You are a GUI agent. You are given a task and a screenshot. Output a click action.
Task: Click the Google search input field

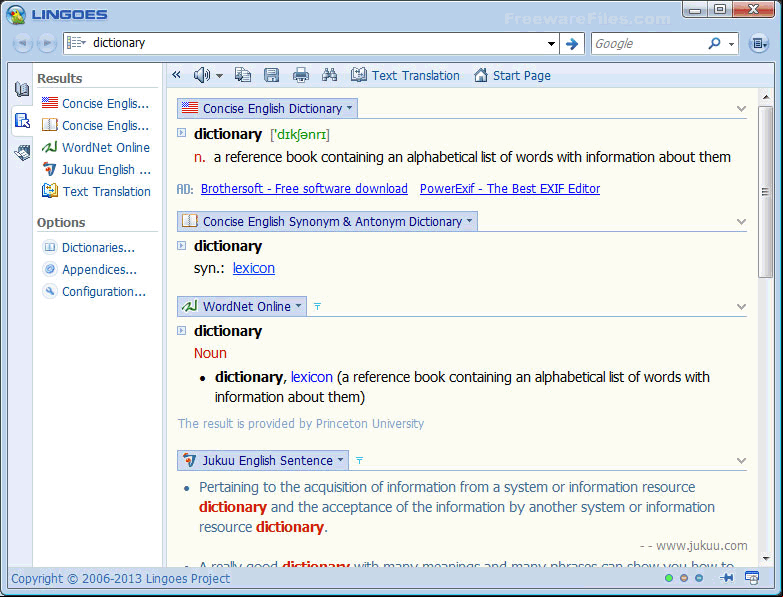point(648,44)
